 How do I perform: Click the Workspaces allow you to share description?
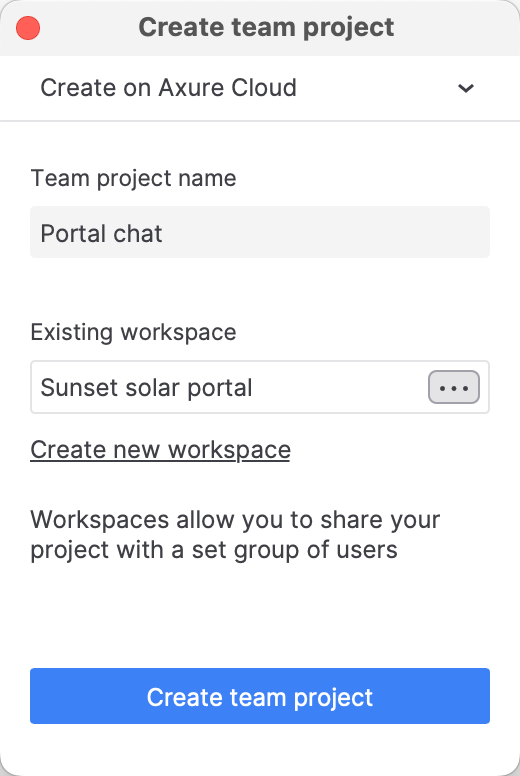235,535
